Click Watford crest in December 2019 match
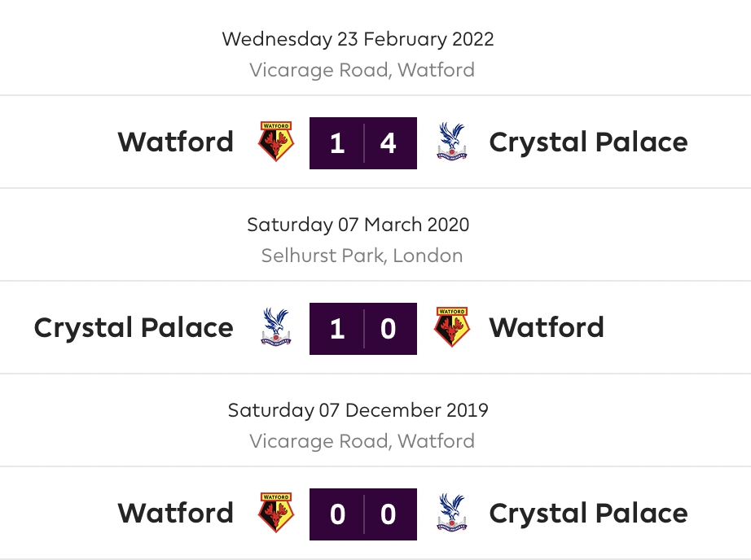Screen dimensions: 751x560 point(276,513)
